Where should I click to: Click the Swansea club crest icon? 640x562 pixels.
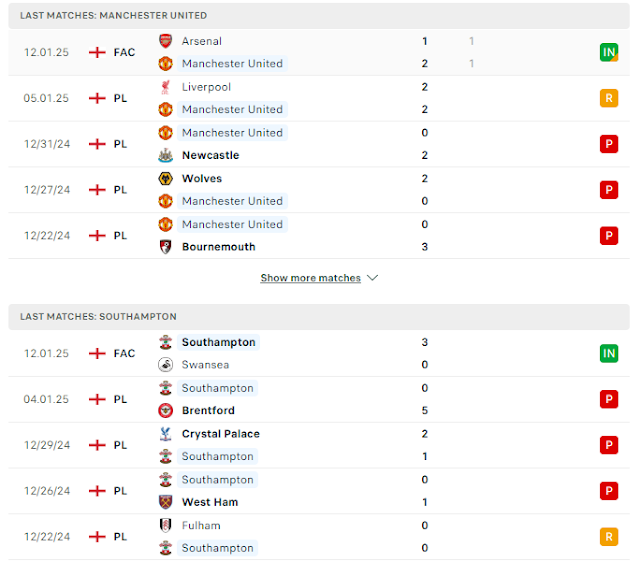[x=165, y=365]
